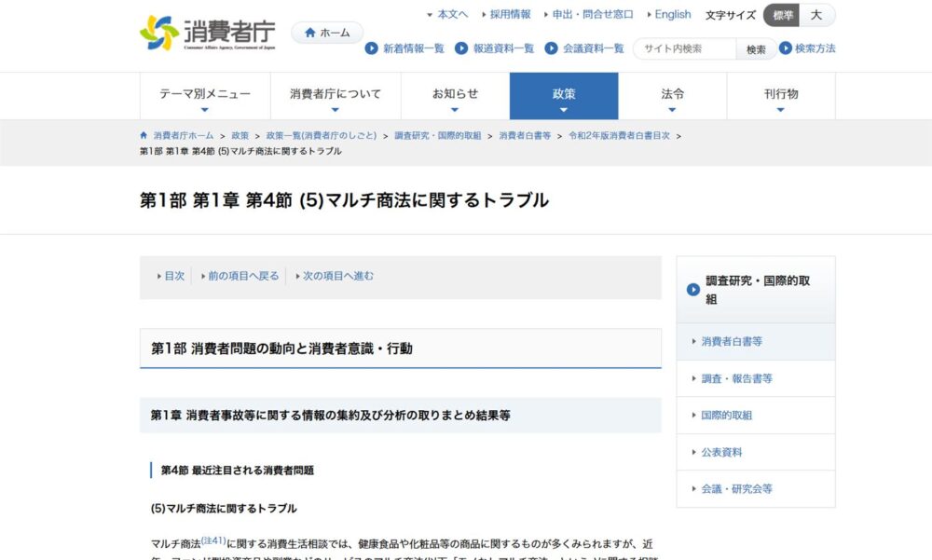
Task: Expand 消費者庁について navigation menu
Action: coord(336,96)
